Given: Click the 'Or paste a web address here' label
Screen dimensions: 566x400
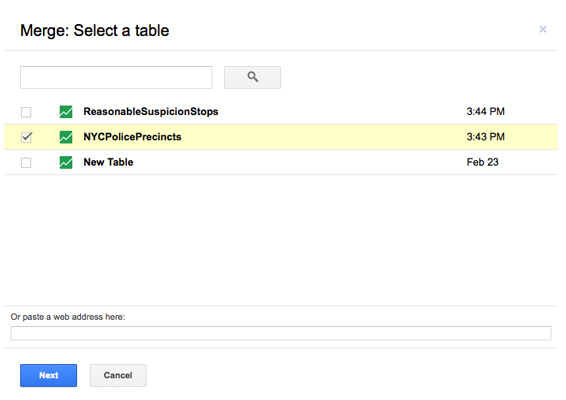Looking at the screenshot, I should pos(68,317).
